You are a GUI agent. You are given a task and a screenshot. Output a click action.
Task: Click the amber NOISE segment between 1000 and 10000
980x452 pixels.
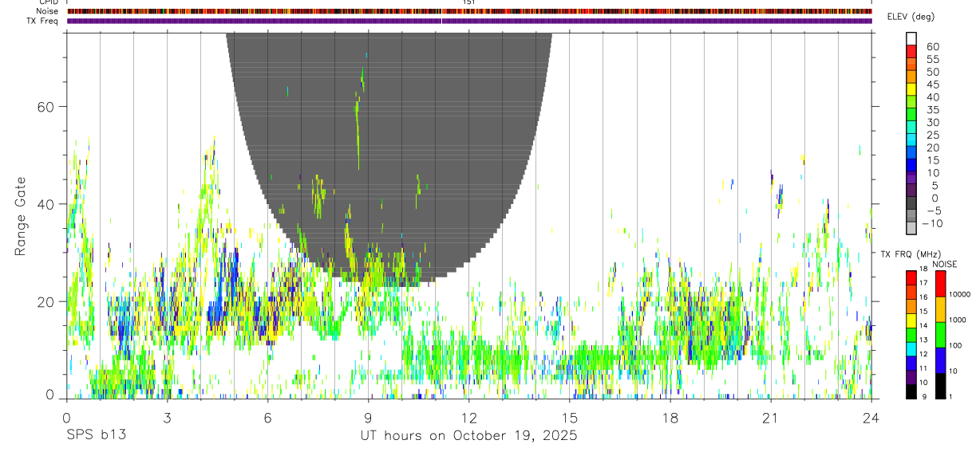pos(941,309)
